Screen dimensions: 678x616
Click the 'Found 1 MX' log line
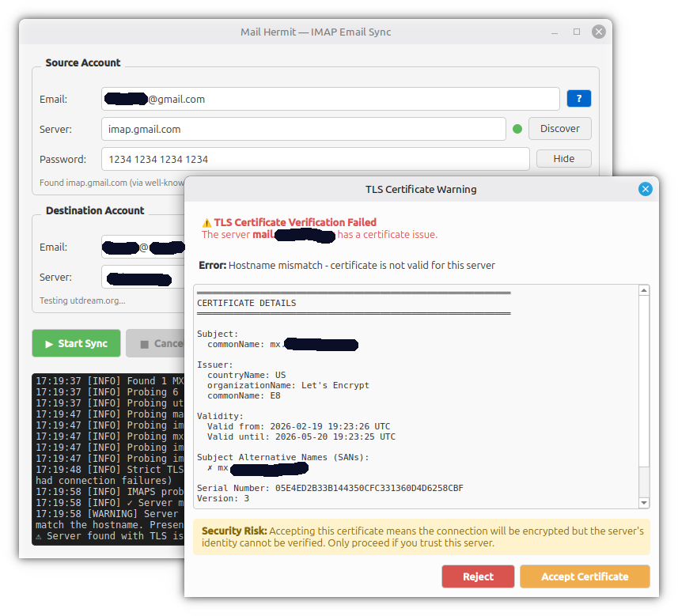click(110, 381)
